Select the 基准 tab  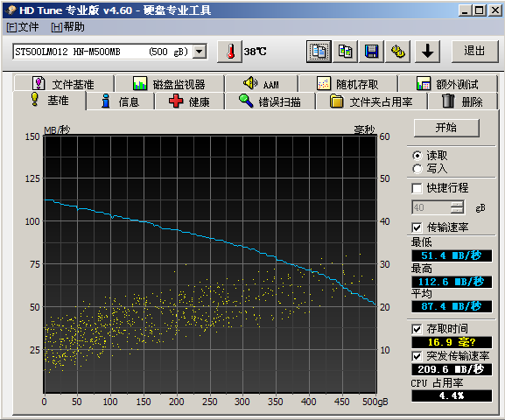click(50, 101)
